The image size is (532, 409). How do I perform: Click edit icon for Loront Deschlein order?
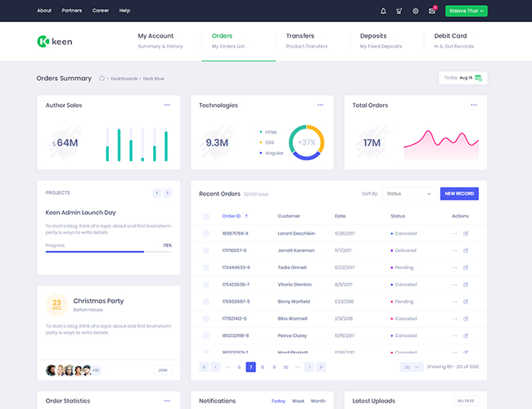[466, 233]
